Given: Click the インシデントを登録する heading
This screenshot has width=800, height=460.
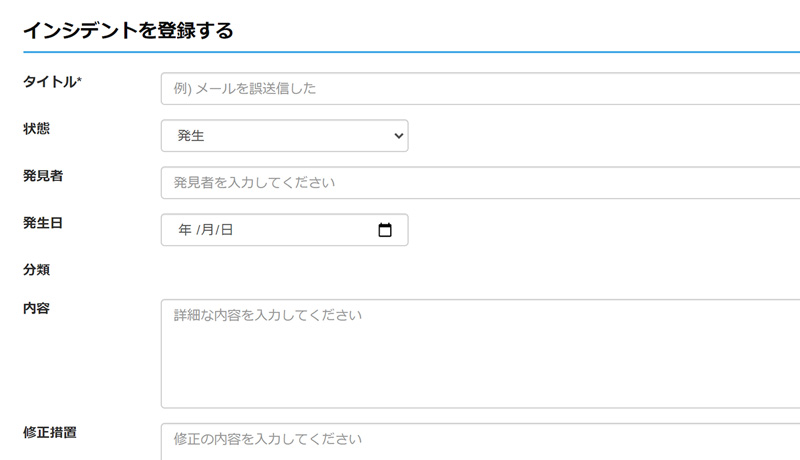Looking at the screenshot, I should (128, 31).
